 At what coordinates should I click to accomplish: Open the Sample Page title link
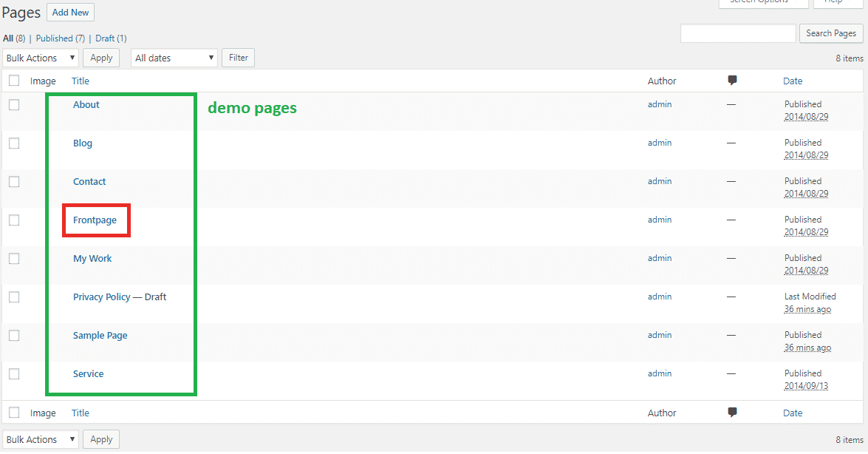point(100,336)
